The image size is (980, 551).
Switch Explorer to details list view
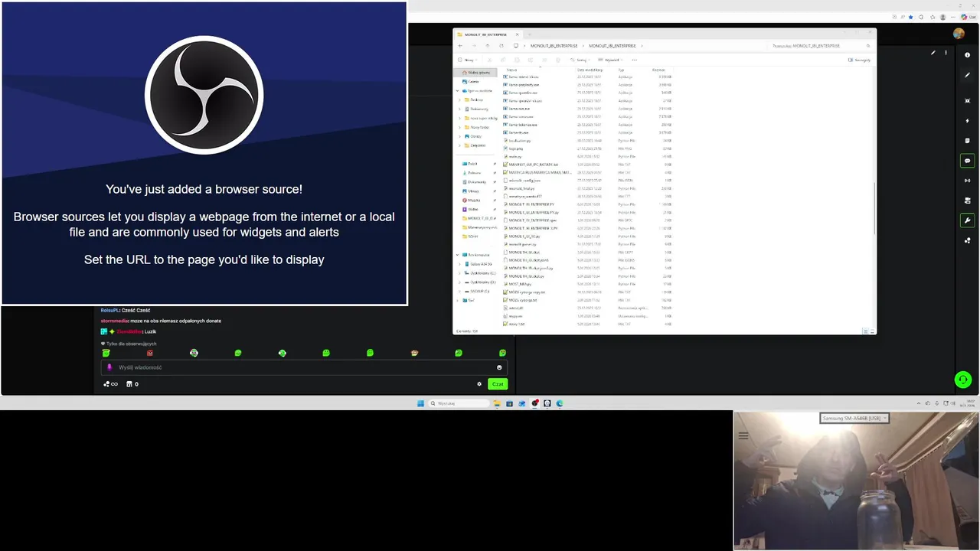(x=865, y=331)
